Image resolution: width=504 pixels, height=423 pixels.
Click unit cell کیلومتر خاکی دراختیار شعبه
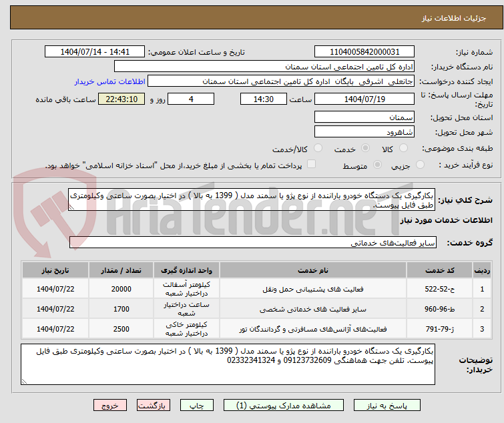[x=187, y=329]
